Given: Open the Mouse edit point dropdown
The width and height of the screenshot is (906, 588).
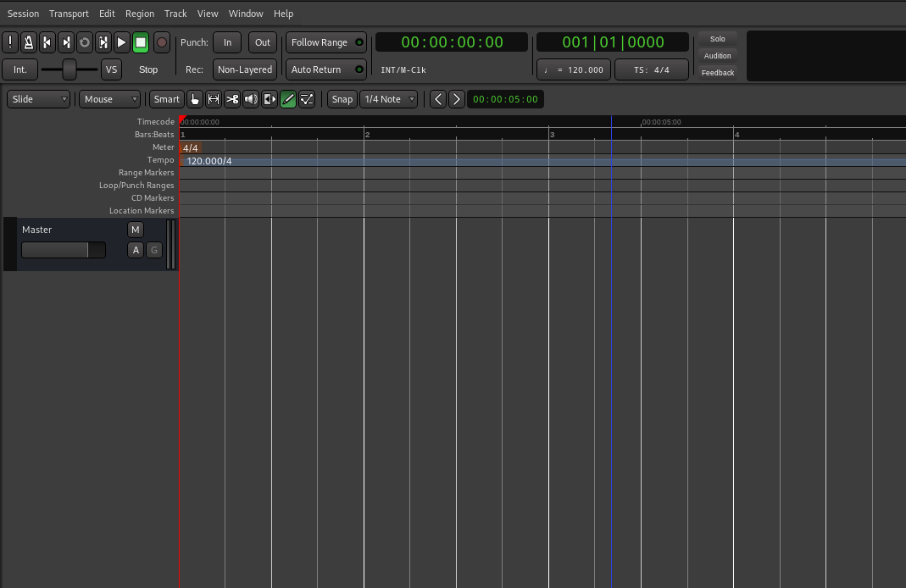Looking at the screenshot, I should point(110,99).
